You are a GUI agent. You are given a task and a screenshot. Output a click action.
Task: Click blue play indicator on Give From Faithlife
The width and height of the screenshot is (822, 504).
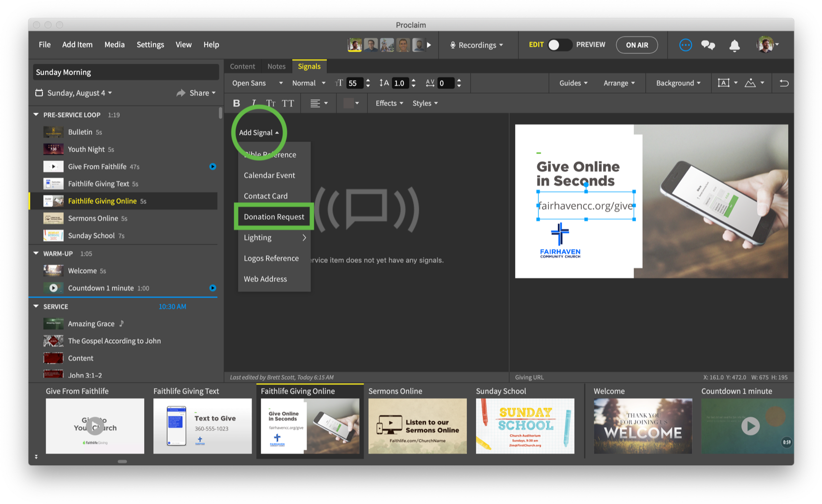pyautogui.click(x=212, y=167)
